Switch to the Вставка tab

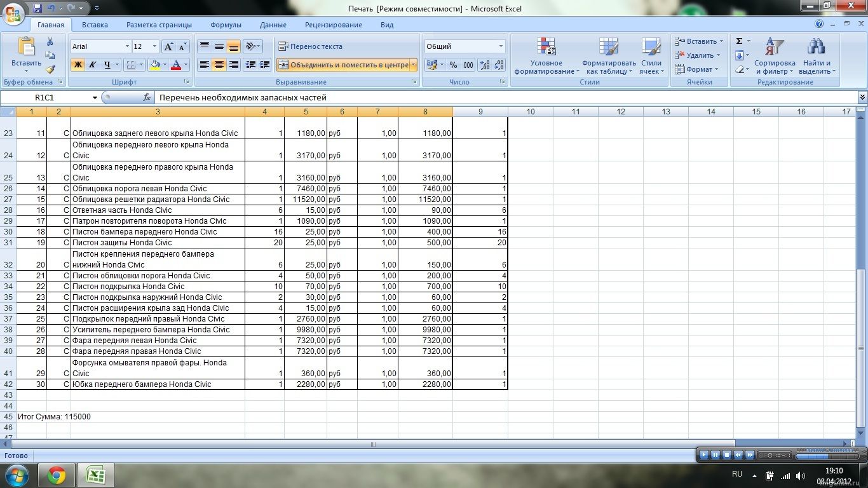point(95,25)
